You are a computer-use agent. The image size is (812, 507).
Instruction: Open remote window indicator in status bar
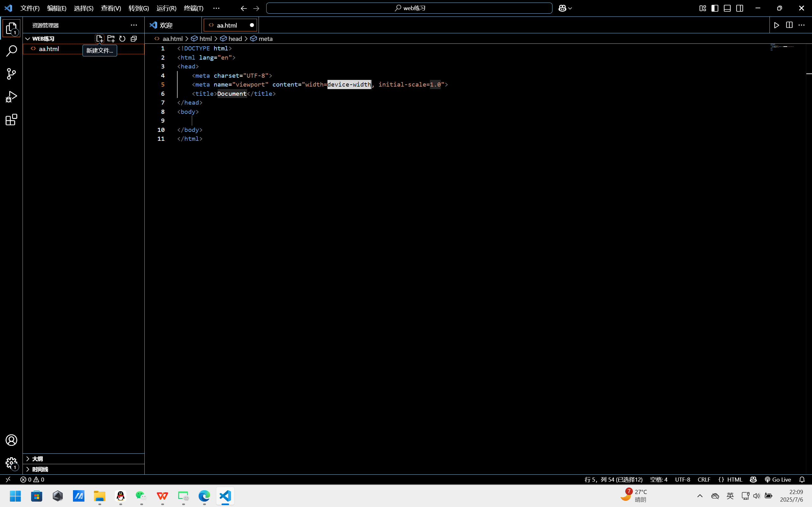click(8, 479)
